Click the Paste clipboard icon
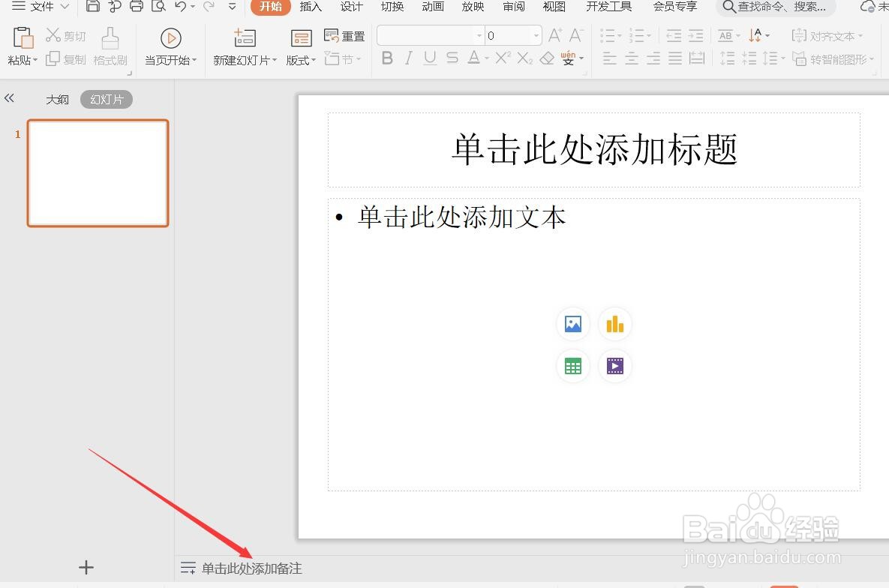 [23, 38]
